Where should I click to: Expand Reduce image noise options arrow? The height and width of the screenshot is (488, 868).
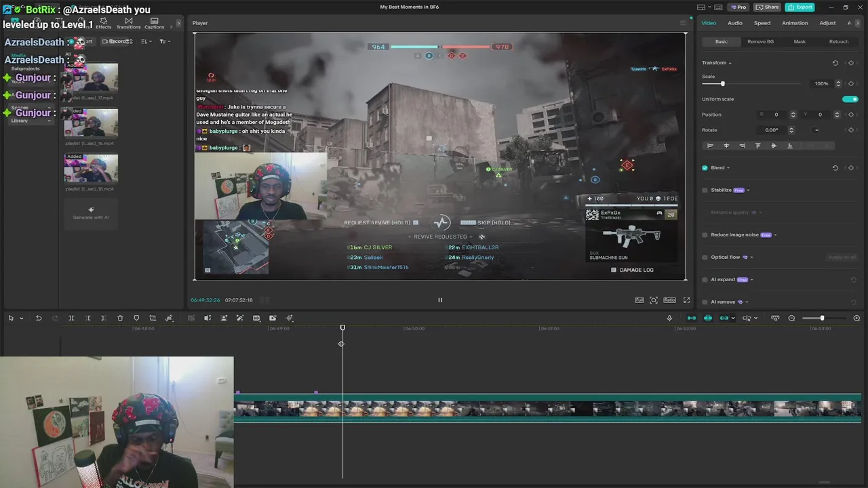point(775,235)
